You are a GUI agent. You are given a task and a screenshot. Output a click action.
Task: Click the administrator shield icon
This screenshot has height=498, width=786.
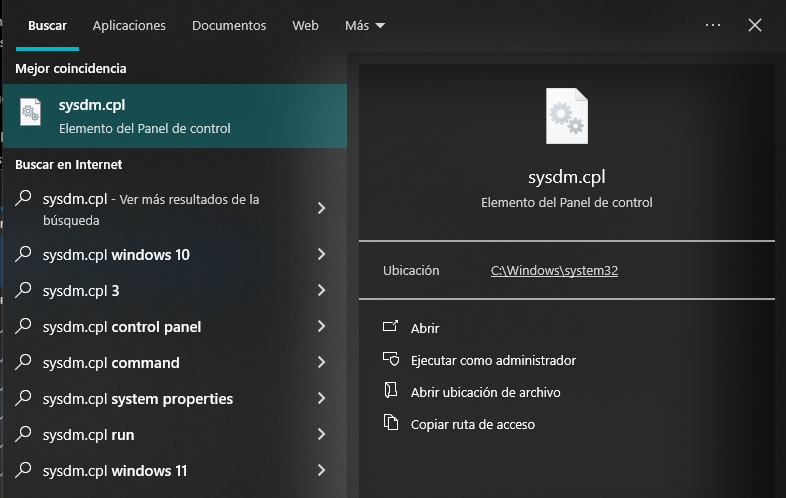(x=390, y=359)
